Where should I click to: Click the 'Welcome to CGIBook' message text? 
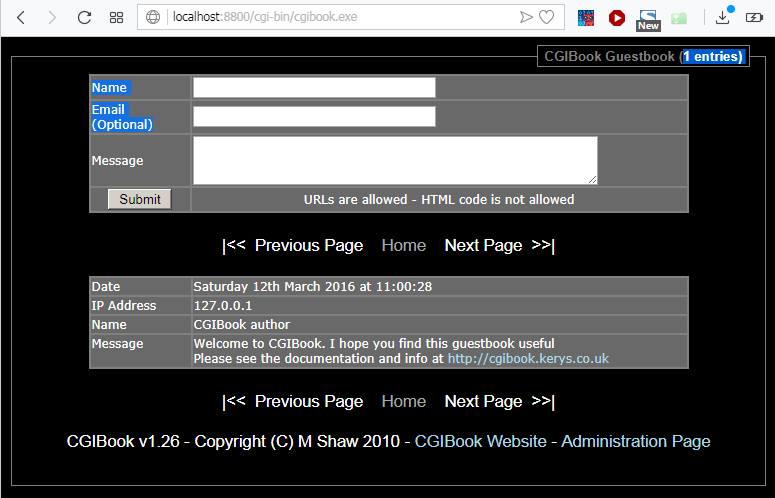click(374, 343)
